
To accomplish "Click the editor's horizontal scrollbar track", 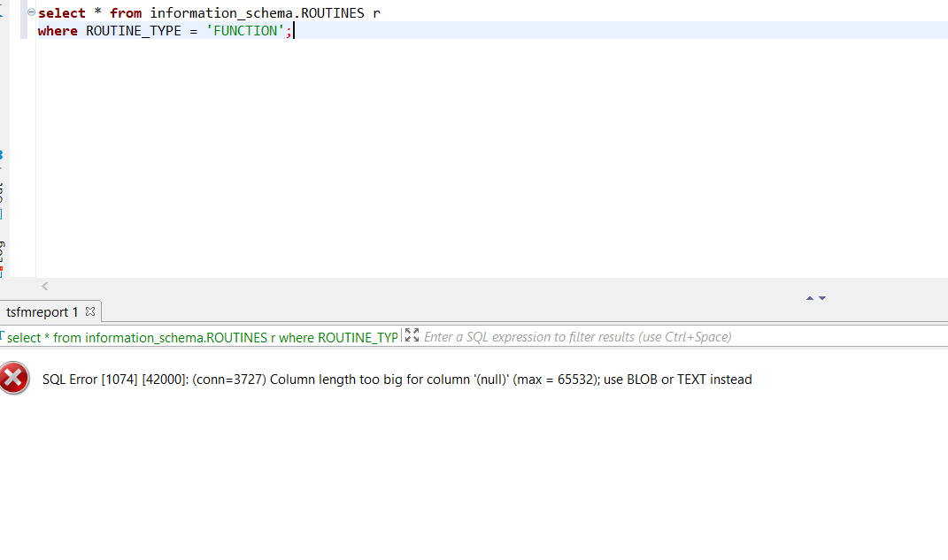I will [x=443, y=286].
